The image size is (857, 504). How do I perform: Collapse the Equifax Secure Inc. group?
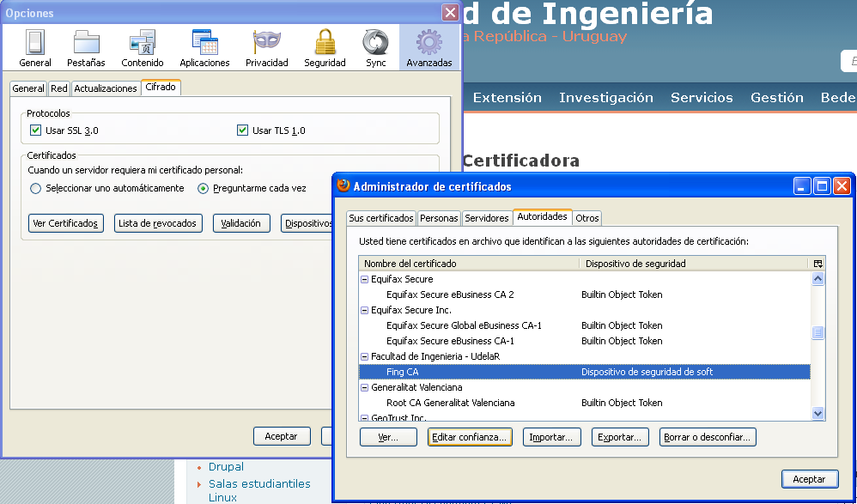365,310
